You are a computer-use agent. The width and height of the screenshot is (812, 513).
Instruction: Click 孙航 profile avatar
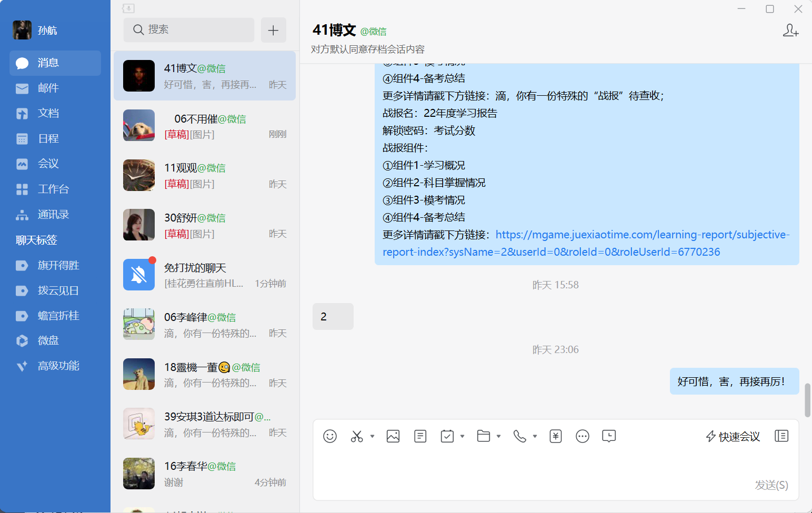[22, 30]
